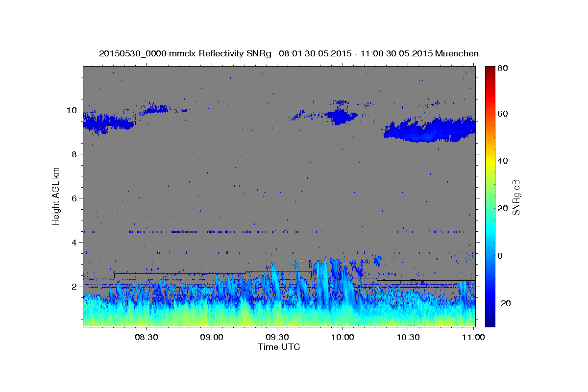Click the dark blue bottom of the colorbar
Screen dimensions: 588x392
tap(490, 321)
